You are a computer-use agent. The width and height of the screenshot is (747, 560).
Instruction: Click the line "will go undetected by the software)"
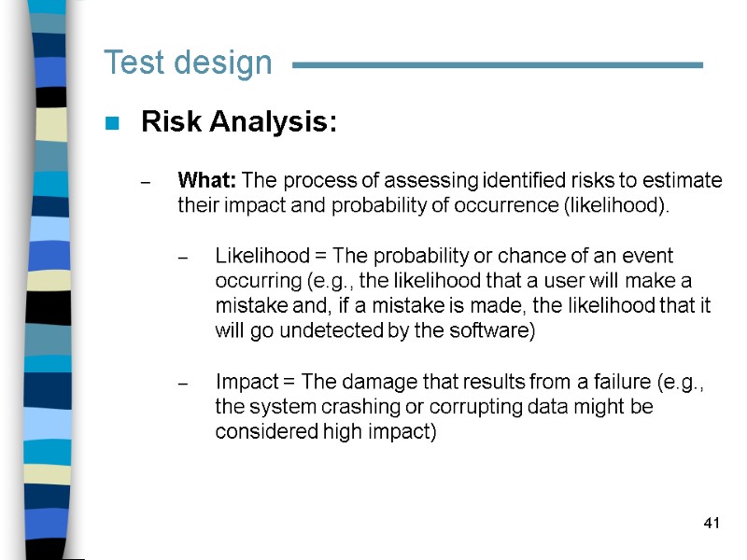[x=374, y=331]
